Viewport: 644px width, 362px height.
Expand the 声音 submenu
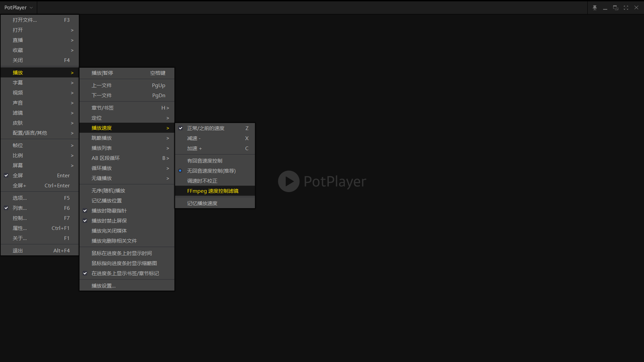(x=40, y=103)
